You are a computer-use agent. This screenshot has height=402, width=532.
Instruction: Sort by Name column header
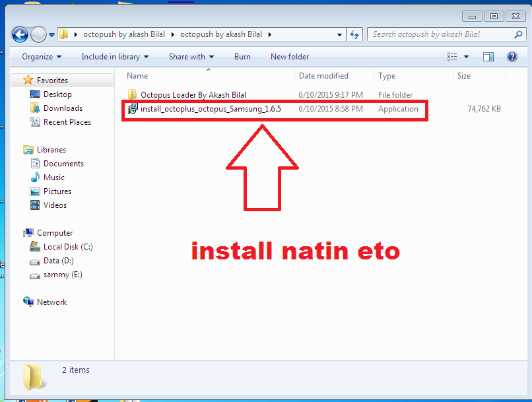click(x=137, y=76)
